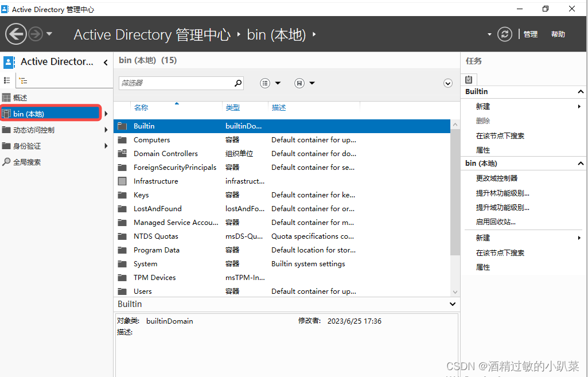Click the Infrastructure object icon
Viewport: 588px width, 377px height.
tap(122, 181)
